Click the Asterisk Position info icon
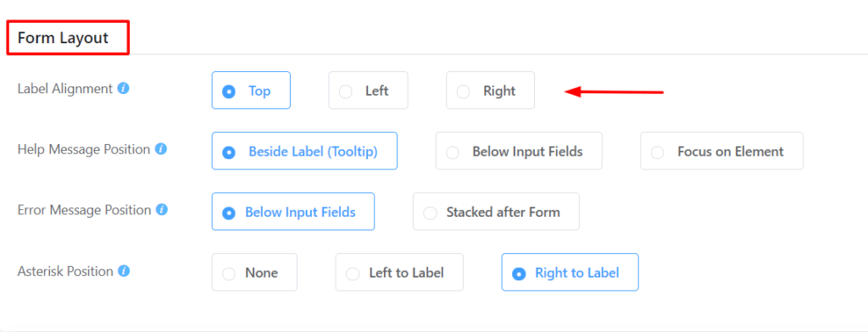 [124, 271]
